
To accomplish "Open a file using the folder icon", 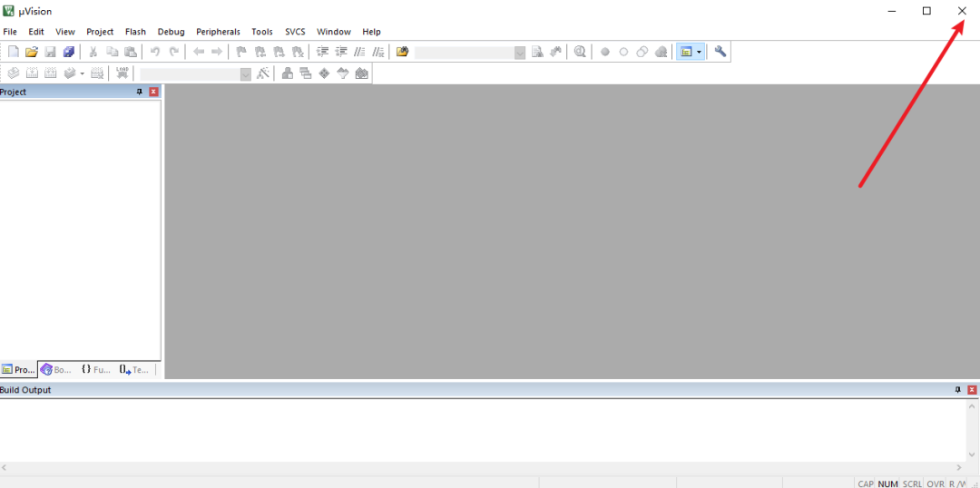I will (32, 52).
